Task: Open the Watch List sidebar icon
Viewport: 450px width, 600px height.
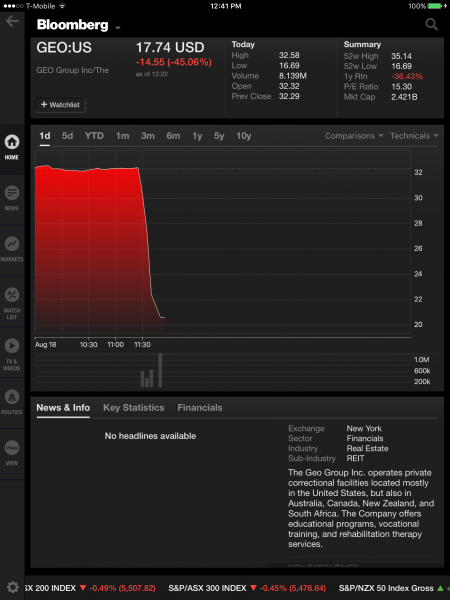Action: click(x=12, y=303)
